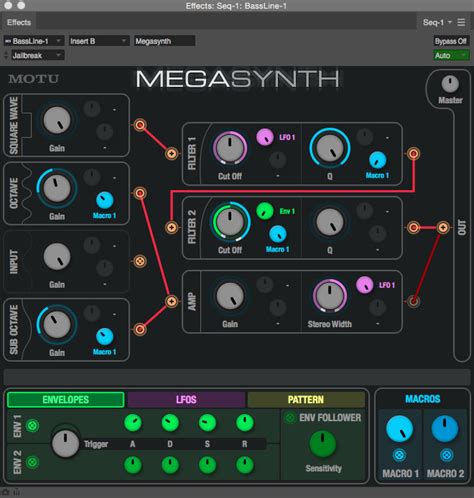This screenshot has height=498, width=474.
Task: Click the Amp input patch node
Action: pyautogui.click(x=171, y=301)
